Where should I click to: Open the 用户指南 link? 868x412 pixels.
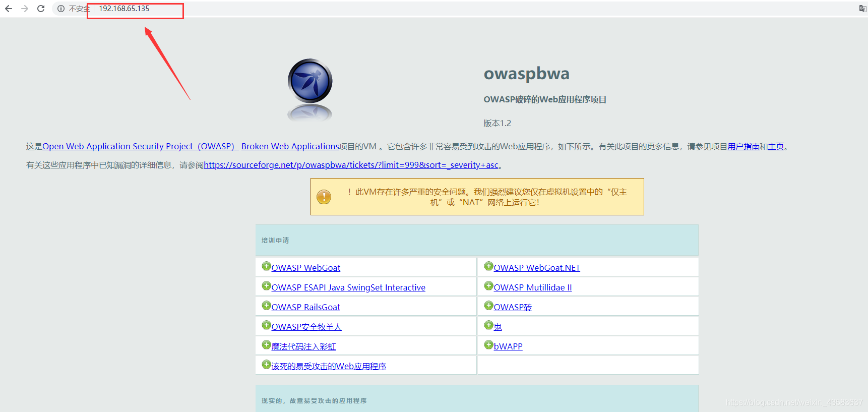coord(743,147)
